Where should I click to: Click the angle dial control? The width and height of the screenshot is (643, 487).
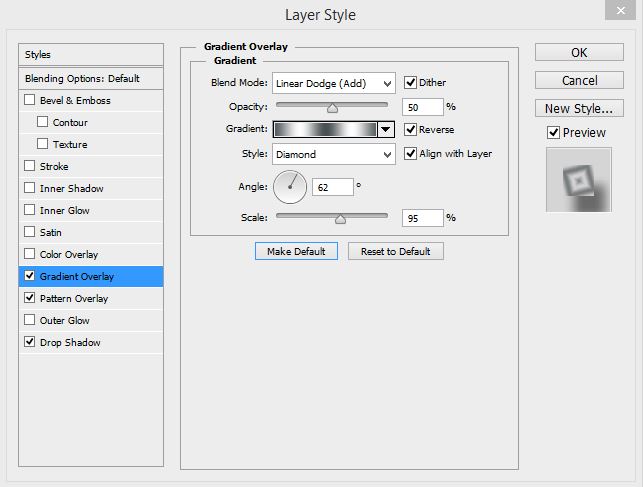click(290, 185)
